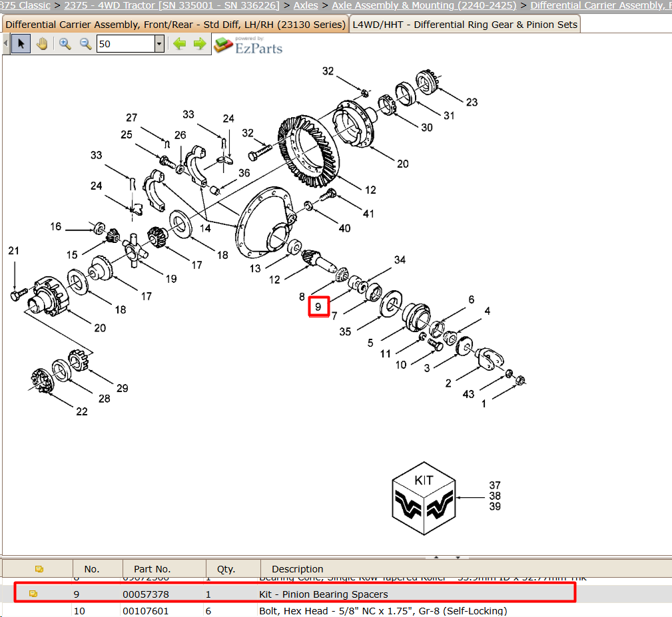Select callout 27 in diagram
The width and height of the screenshot is (672, 617).
pyautogui.click(x=132, y=118)
